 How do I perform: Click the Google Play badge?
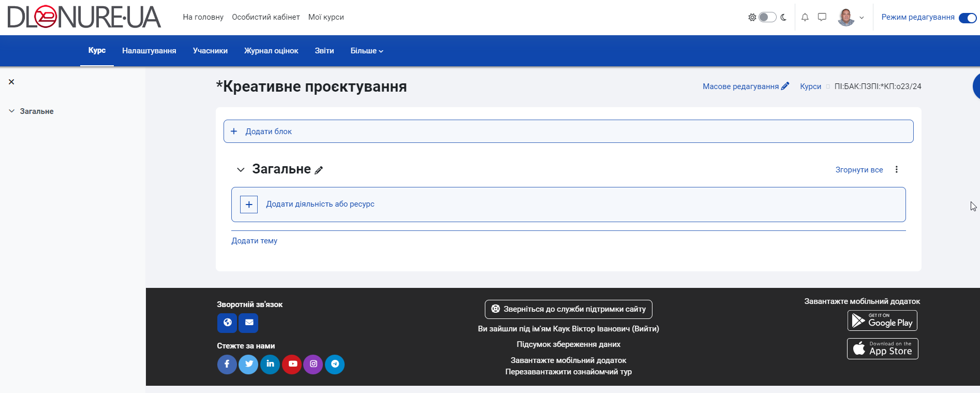[x=882, y=321]
